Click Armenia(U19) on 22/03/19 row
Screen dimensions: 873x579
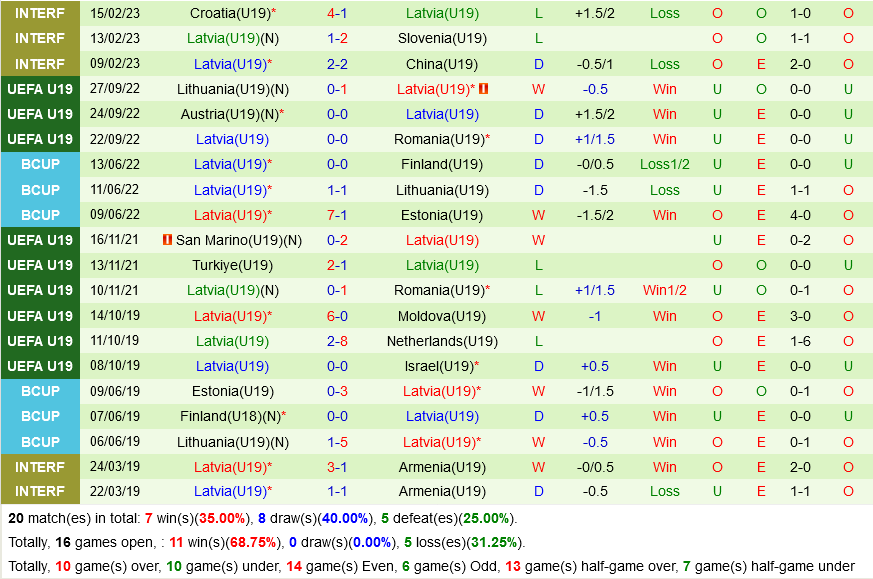(442, 492)
